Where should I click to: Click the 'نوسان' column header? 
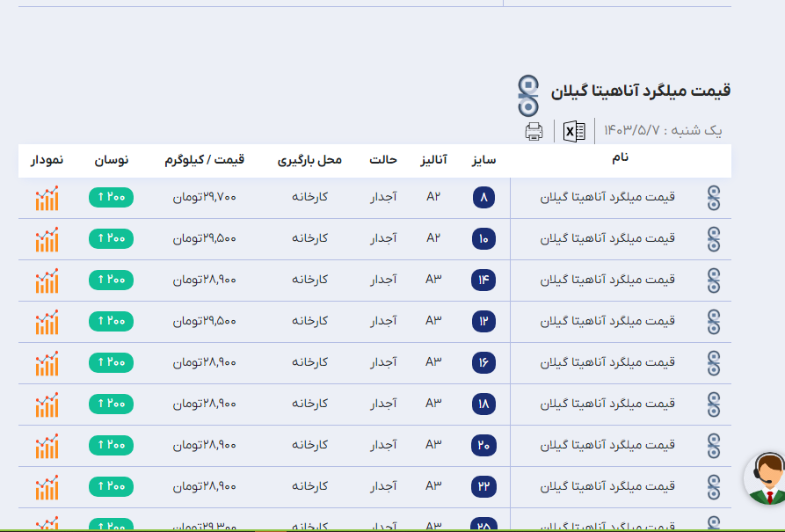click(112, 160)
